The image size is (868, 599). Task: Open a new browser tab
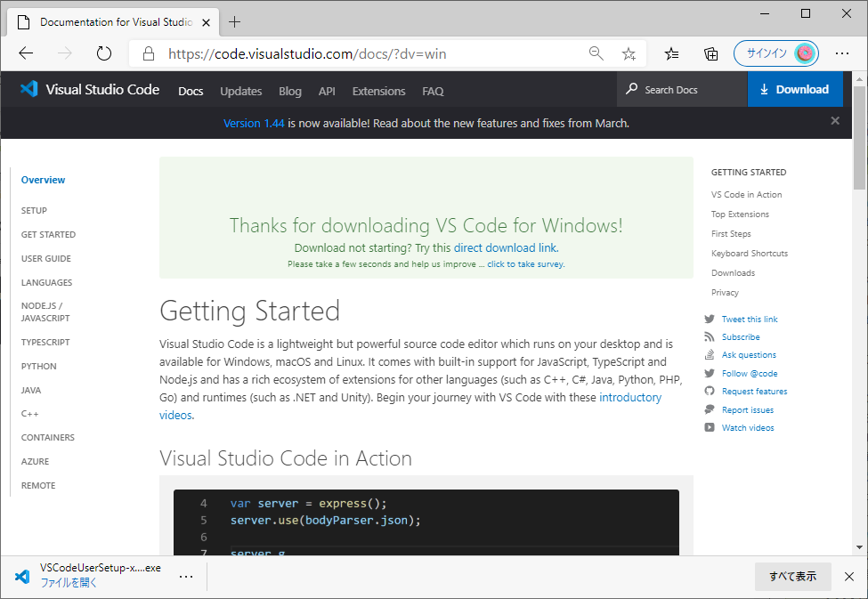235,22
